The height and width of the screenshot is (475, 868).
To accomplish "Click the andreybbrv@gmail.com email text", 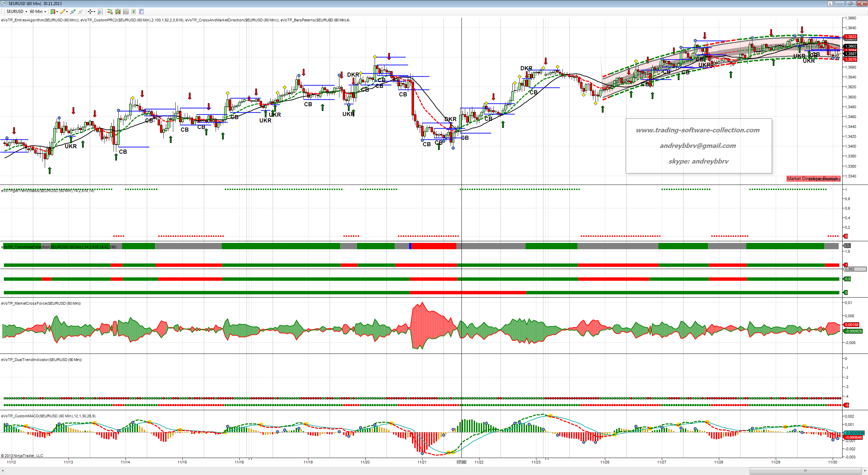I will (x=697, y=146).
